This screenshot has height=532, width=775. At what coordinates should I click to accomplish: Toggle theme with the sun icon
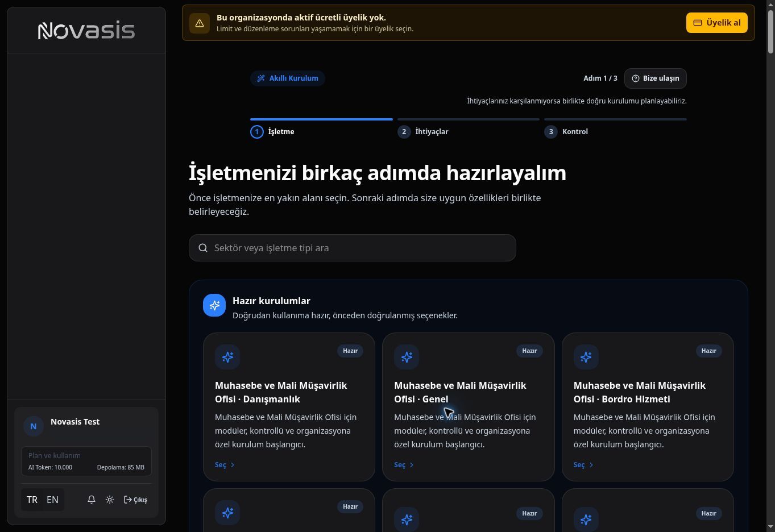point(110,500)
